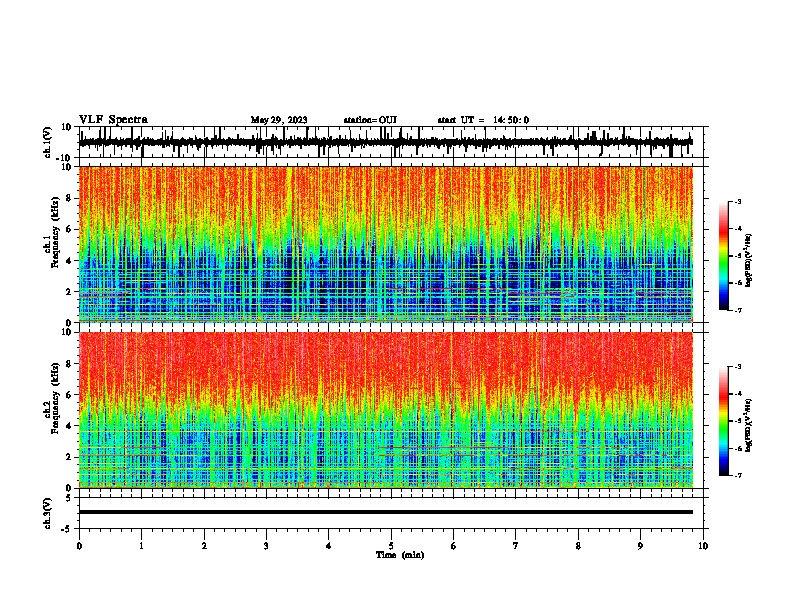
Task: Click the '4' kHz tick on ch.1 spectrogram
Action: click(69, 261)
